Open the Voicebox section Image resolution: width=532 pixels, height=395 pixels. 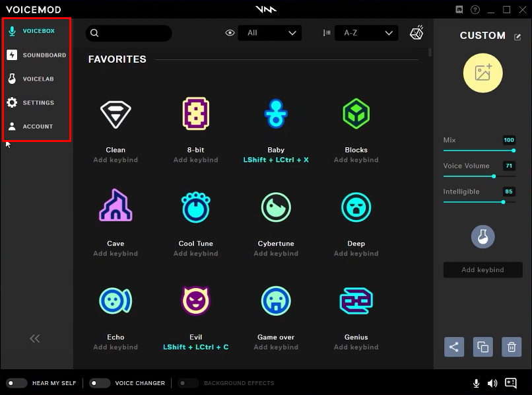[x=32, y=31]
